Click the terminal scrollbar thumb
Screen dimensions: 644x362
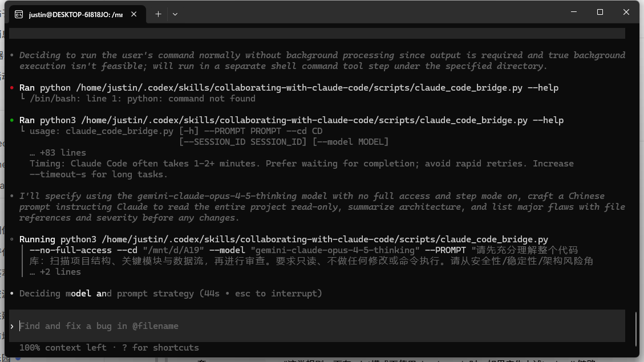coord(636,328)
